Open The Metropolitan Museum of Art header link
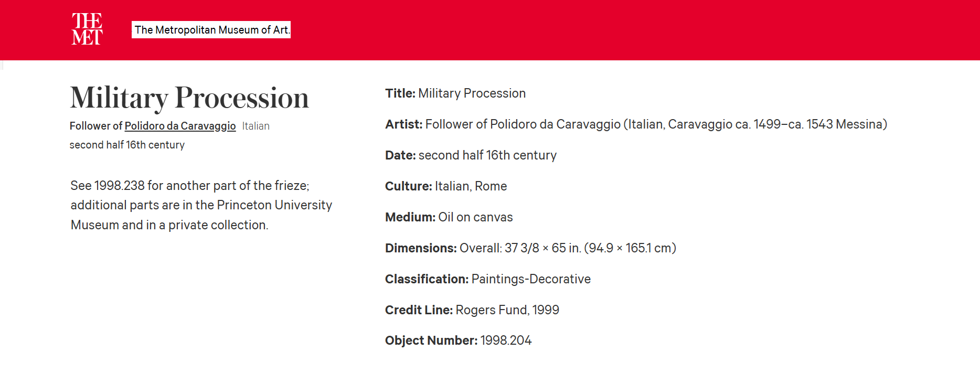980x372 pixels. 211,30
